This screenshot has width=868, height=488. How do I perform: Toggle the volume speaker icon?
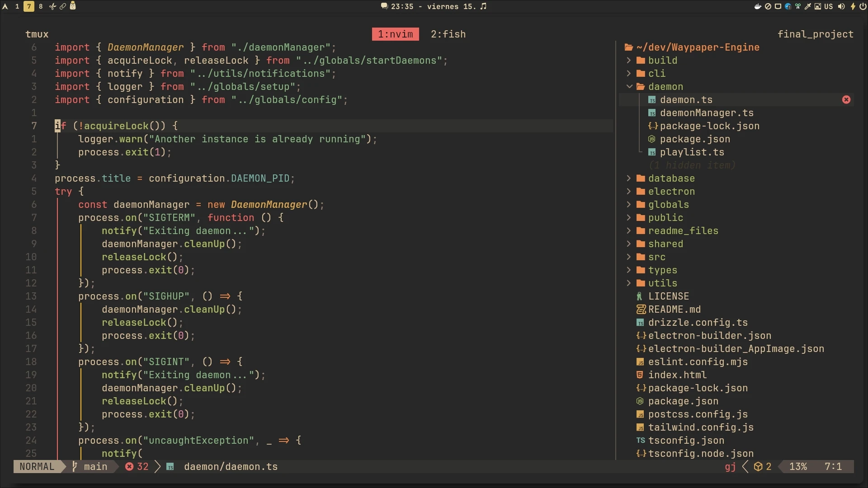(x=841, y=6)
